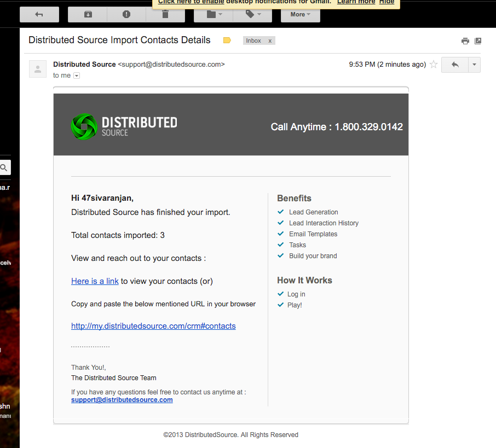Star this message from Distributed Source
This screenshot has height=448, width=496.
434,65
